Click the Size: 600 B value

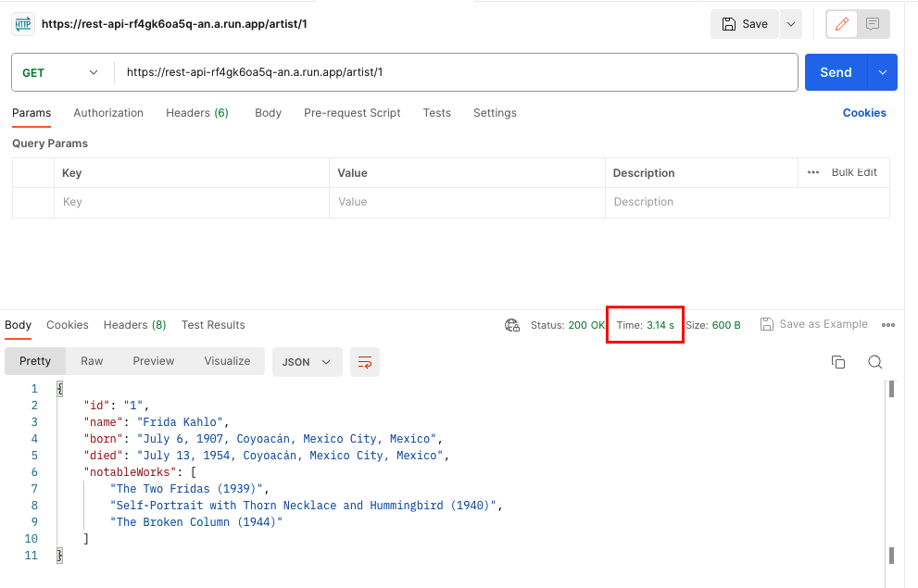point(713,325)
